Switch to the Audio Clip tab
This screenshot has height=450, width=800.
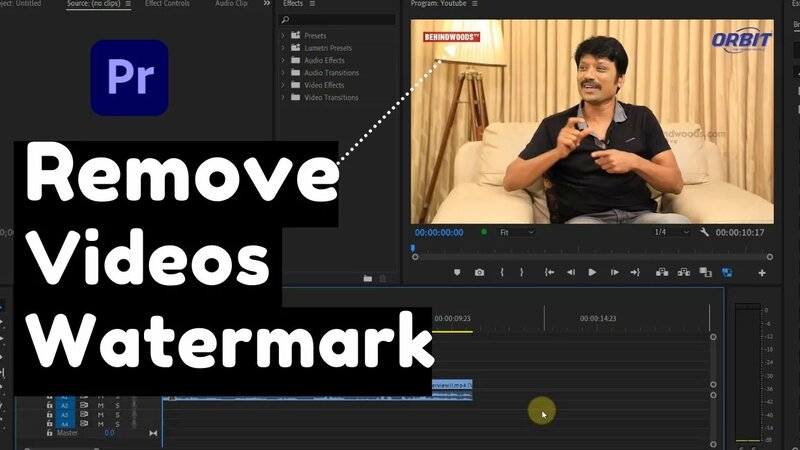[x=231, y=4]
